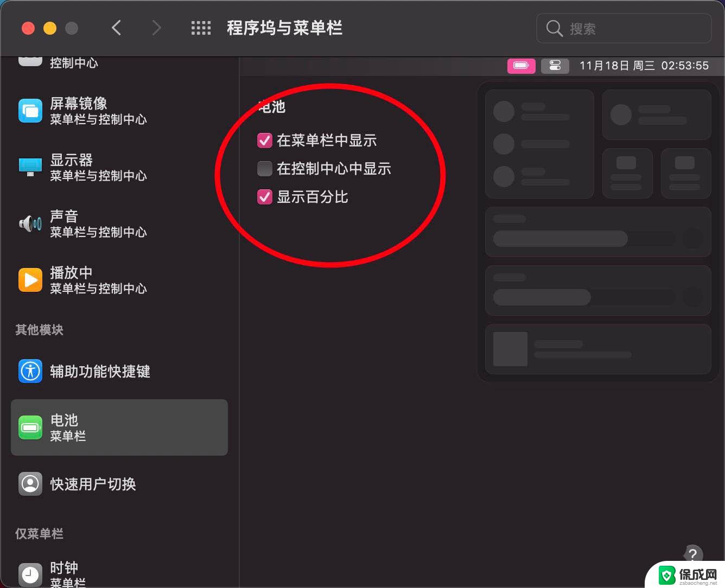Click the 程序坞与菜单栏 window title

pyautogui.click(x=284, y=28)
